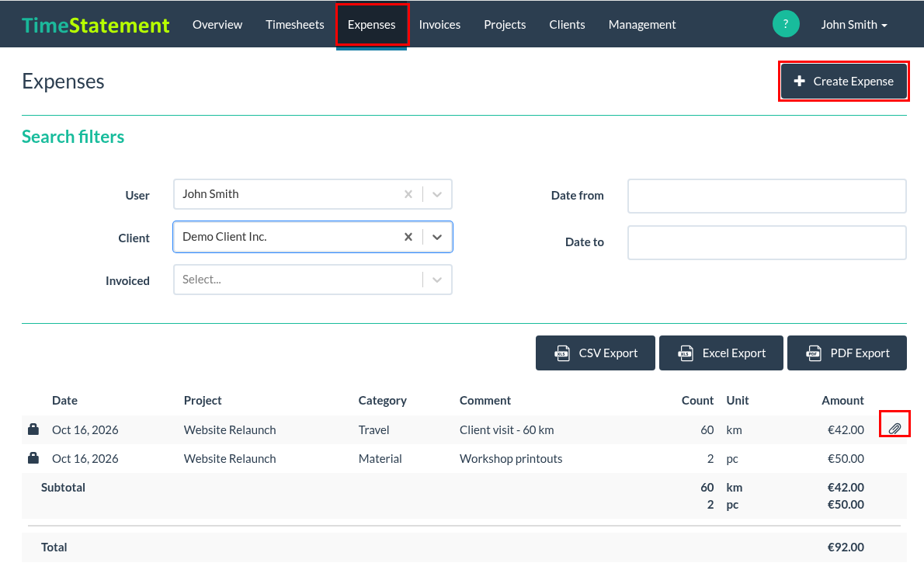Open the paperclip attachment on Travel row
Screen dimensions: 924x570
894,429
